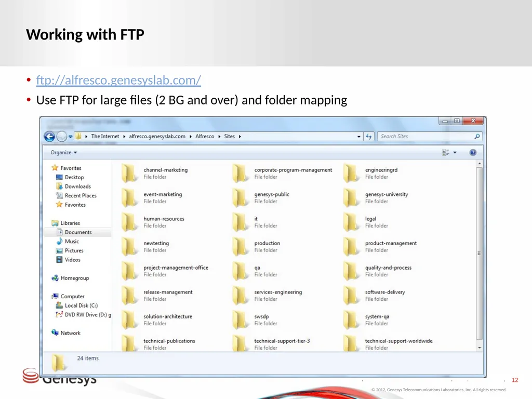Screen dimensions: 532x399
Task: Select the software-delivery folder icon
Action: point(351,295)
